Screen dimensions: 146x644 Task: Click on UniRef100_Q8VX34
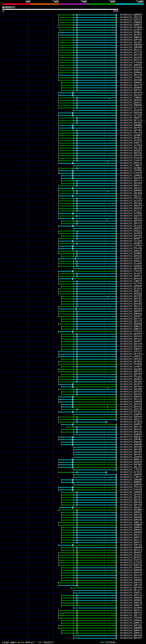[131, 85]
